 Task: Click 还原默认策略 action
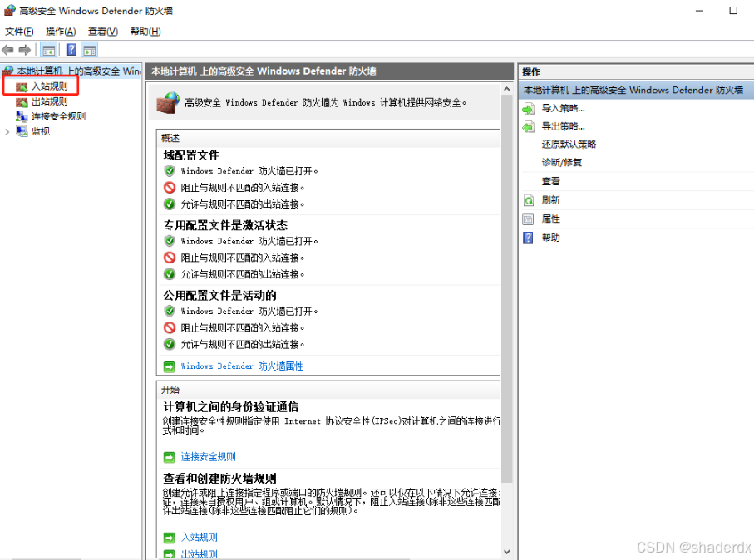[x=569, y=145]
